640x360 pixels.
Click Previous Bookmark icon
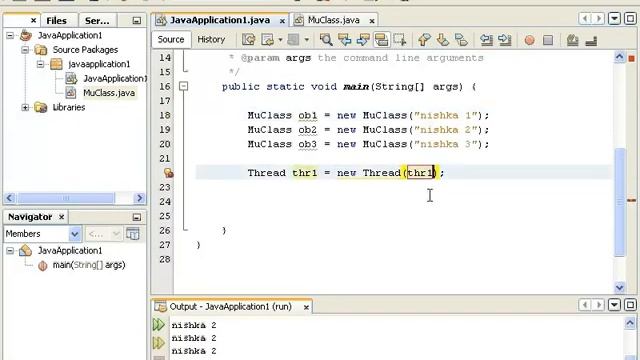pyautogui.click(x=424, y=40)
